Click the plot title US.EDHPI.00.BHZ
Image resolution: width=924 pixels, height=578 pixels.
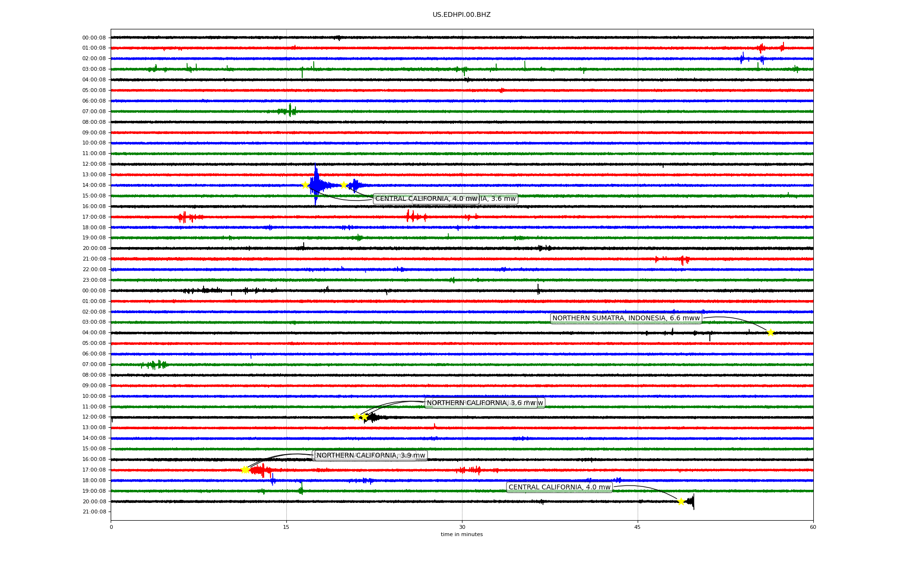[462, 15]
